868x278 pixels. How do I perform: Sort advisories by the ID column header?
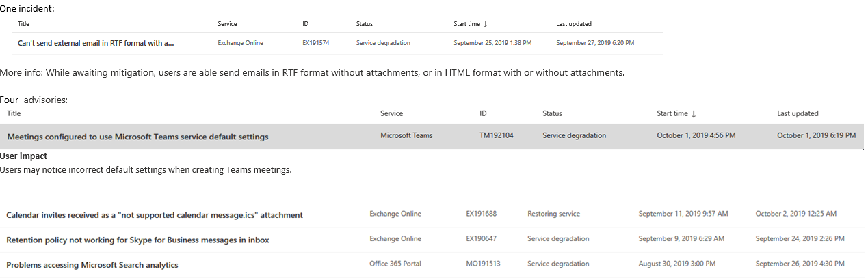484,113
